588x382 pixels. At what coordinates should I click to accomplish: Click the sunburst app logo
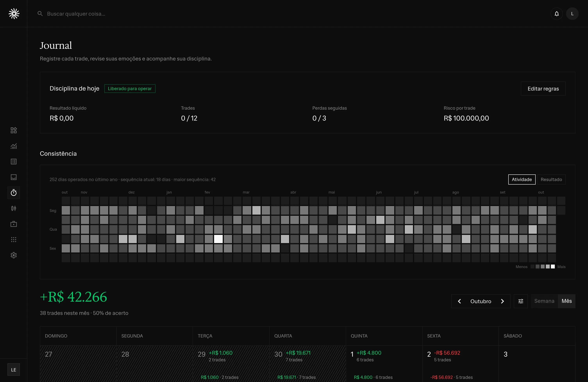14,14
